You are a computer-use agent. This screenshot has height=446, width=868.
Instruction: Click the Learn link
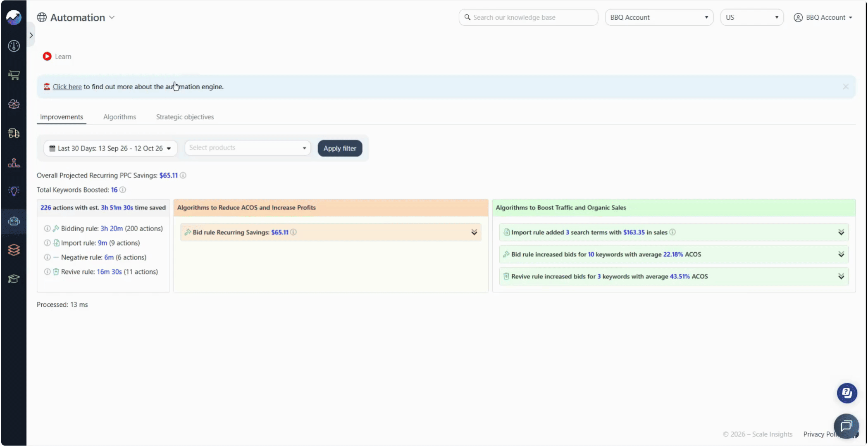coord(63,57)
